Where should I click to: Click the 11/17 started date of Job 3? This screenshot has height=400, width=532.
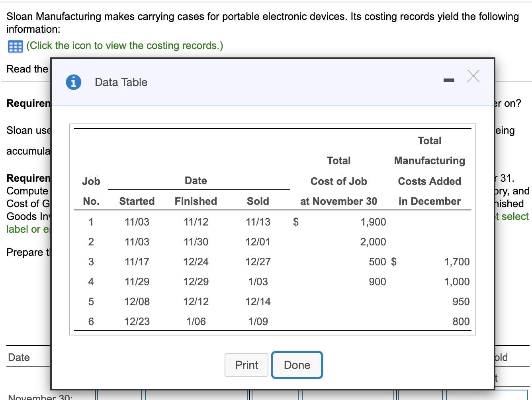(137, 262)
